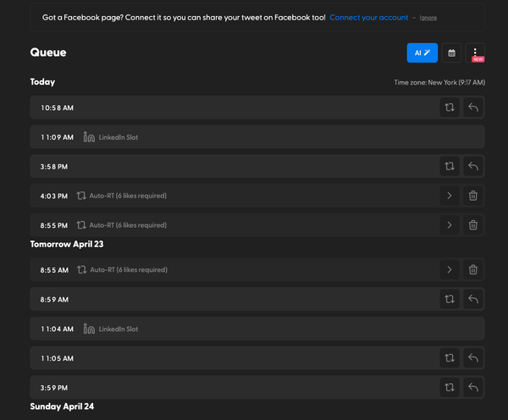Delete the 4:03 PM Auto-RT slot

(473, 196)
